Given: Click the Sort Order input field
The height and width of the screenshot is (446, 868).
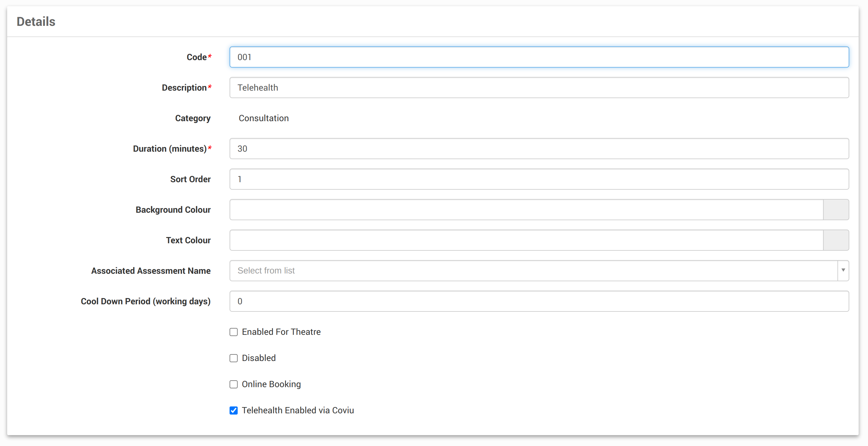Looking at the screenshot, I should pyautogui.click(x=539, y=179).
